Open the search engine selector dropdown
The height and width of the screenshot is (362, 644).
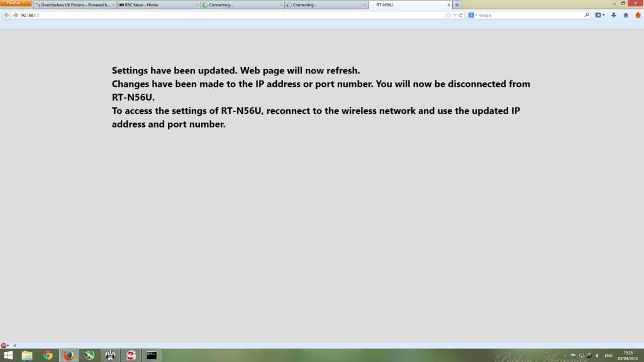click(x=473, y=15)
